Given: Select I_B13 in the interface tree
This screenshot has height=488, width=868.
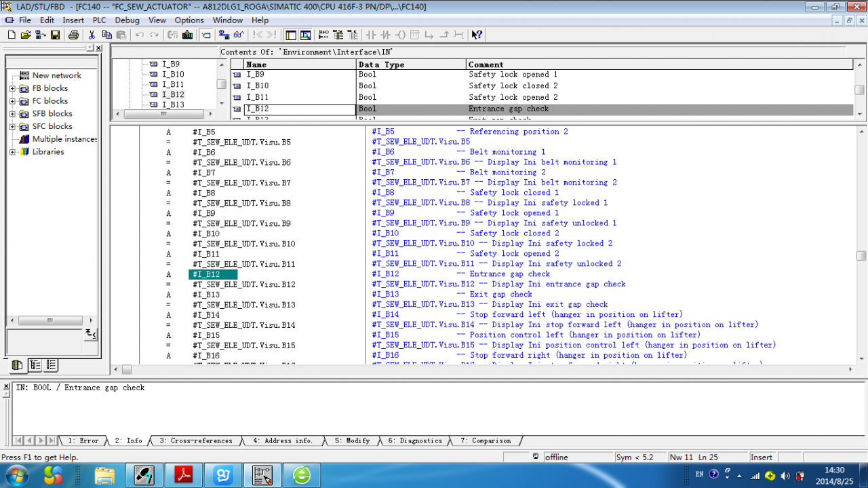Looking at the screenshot, I should pos(172,105).
